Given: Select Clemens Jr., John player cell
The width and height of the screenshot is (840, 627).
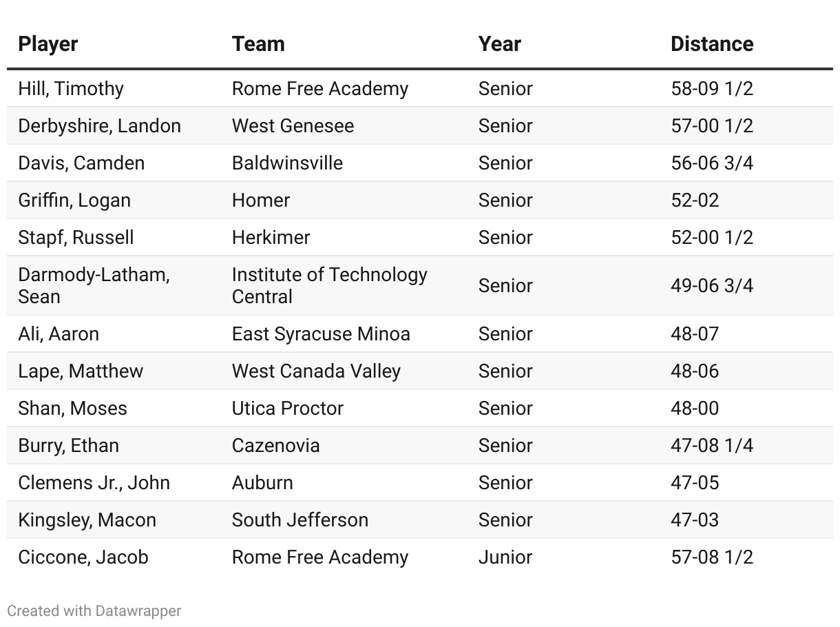Looking at the screenshot, I should (94, 483).
